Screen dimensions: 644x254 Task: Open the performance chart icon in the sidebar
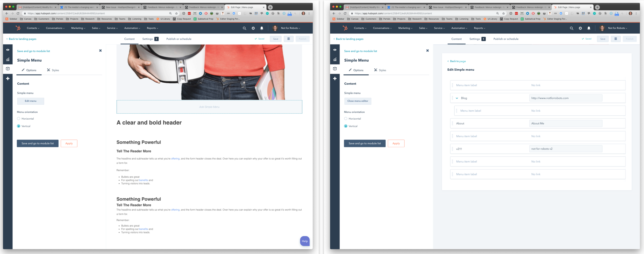pos(8,59)
